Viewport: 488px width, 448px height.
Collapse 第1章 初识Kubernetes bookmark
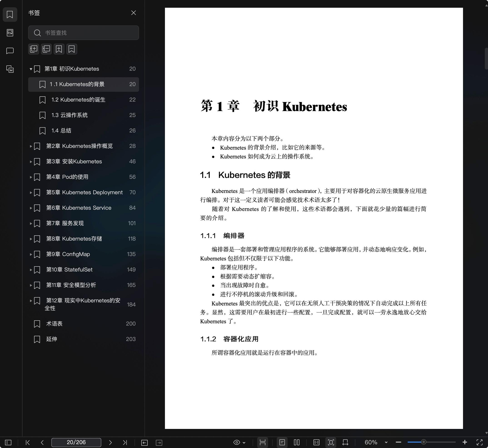tap(31, 69)
